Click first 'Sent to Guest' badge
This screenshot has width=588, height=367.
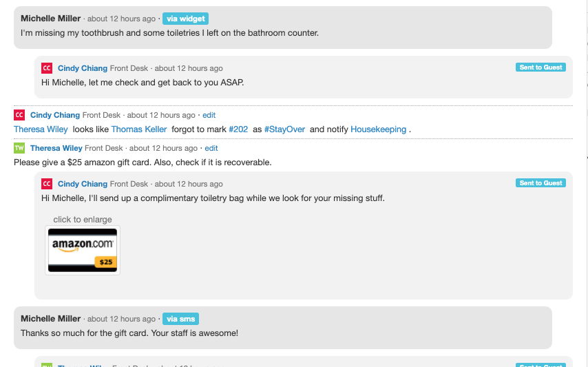coord(540,67)
